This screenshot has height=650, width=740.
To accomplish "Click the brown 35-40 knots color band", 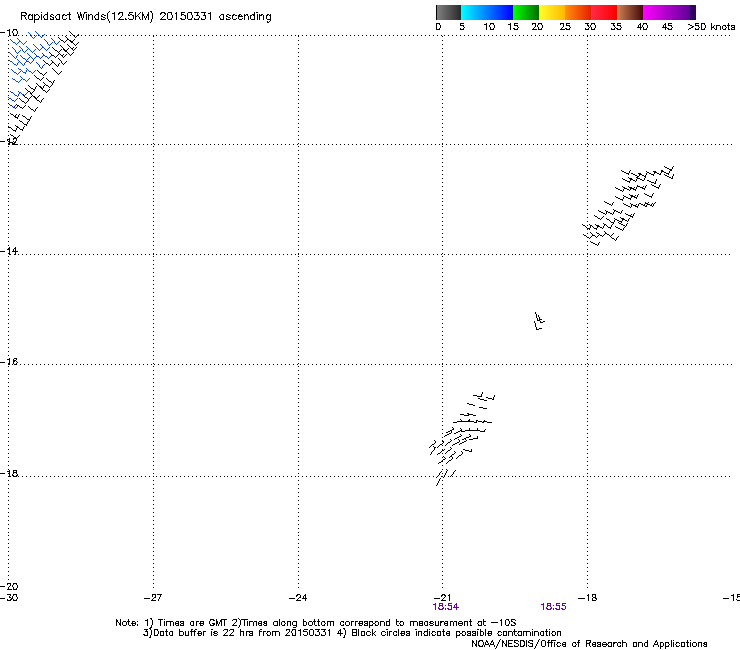I will click(x=630, y=12).
